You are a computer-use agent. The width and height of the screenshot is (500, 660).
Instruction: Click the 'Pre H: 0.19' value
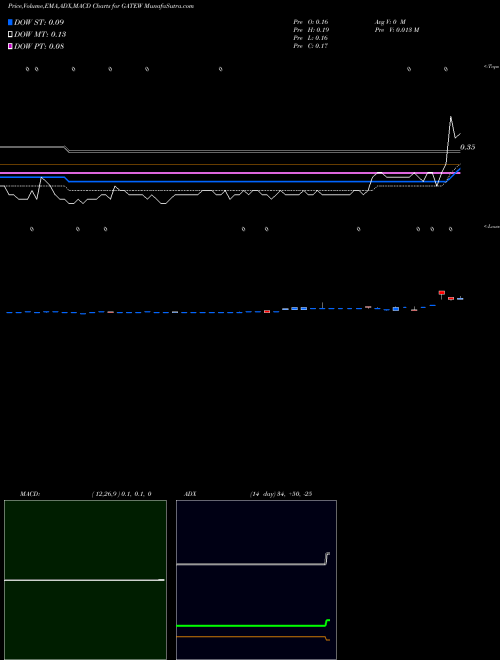(x=311, y=30)
